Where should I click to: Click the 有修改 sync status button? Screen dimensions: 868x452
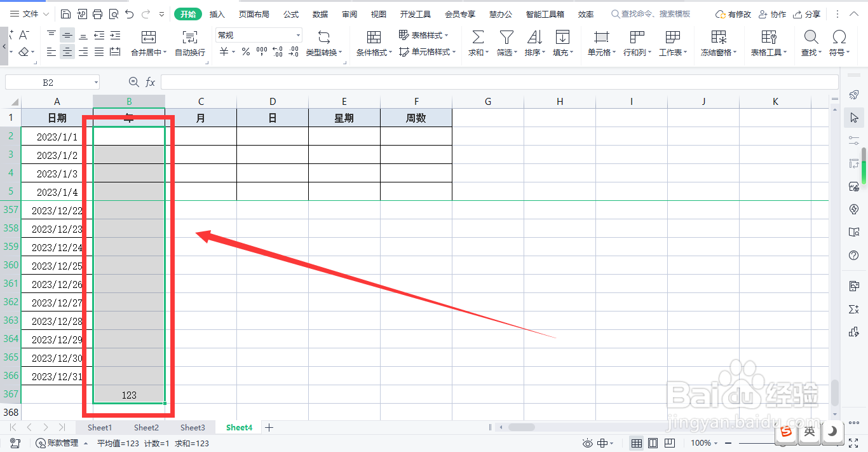point(733,14)
